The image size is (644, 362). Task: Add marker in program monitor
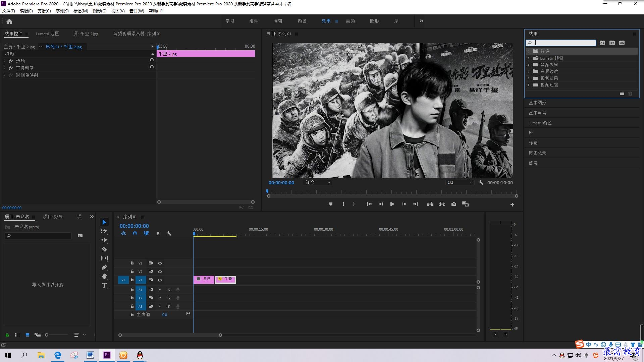pos(331,204)
